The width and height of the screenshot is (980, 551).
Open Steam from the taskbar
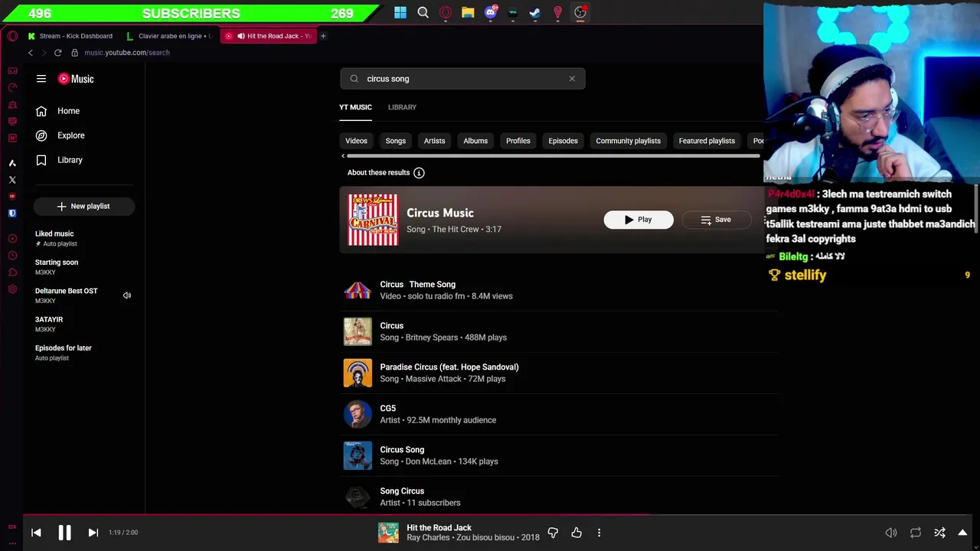[535, 12]
